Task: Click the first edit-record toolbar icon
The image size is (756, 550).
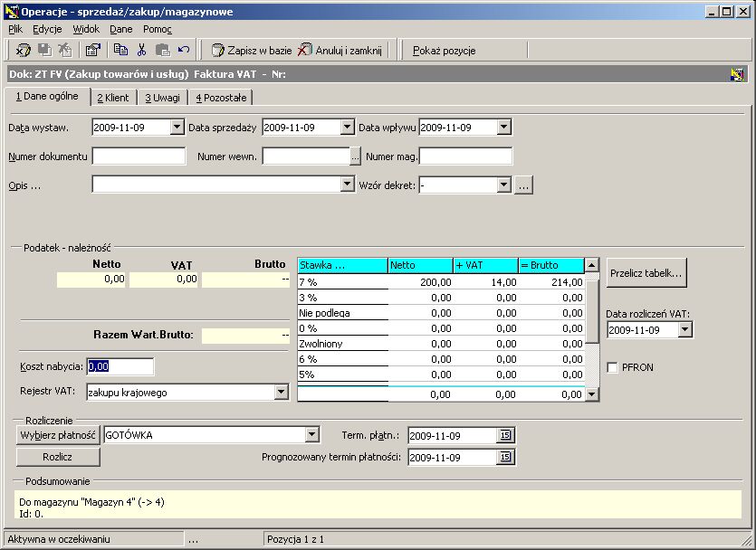Action: [24, 50]
